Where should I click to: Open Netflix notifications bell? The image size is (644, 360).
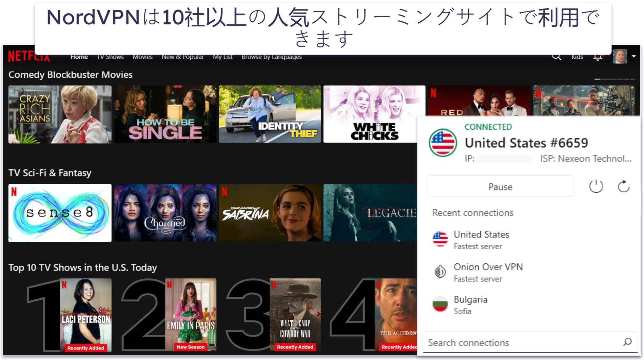[598, 57]
